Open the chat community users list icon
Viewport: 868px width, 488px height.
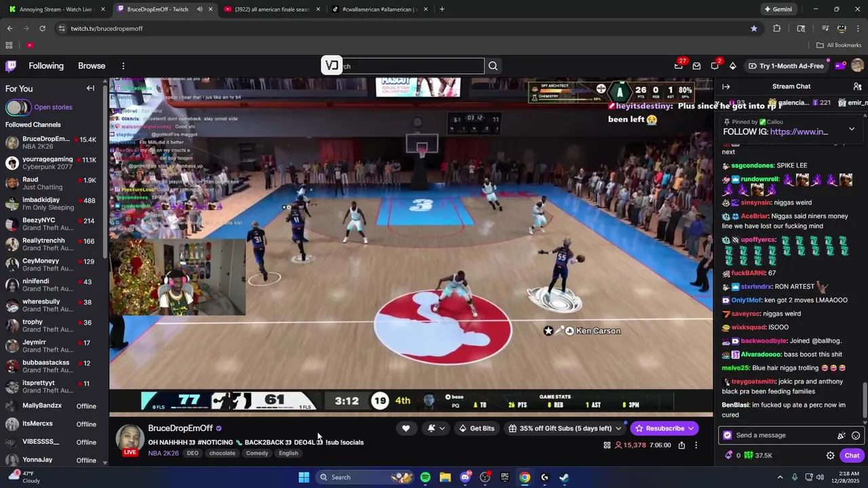coord(857,87)
